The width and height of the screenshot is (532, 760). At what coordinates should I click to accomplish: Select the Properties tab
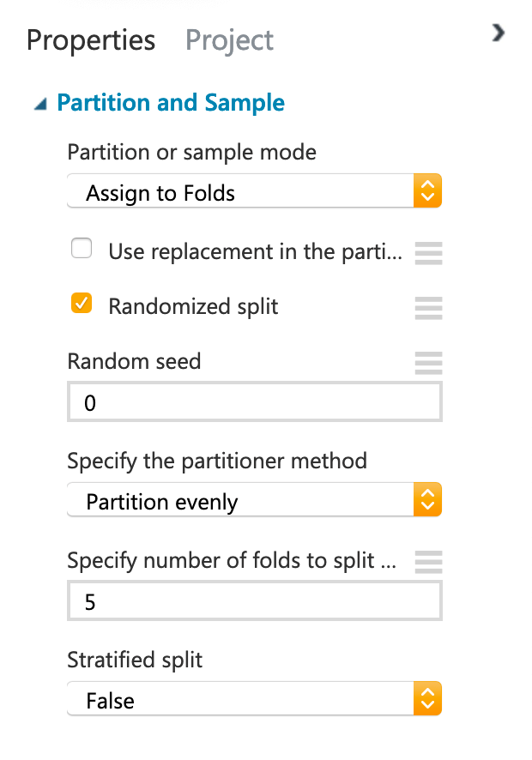91,40
